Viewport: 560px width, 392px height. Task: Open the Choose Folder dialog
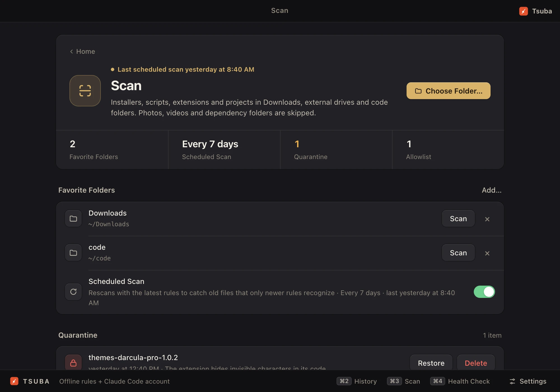coord(448,91)
